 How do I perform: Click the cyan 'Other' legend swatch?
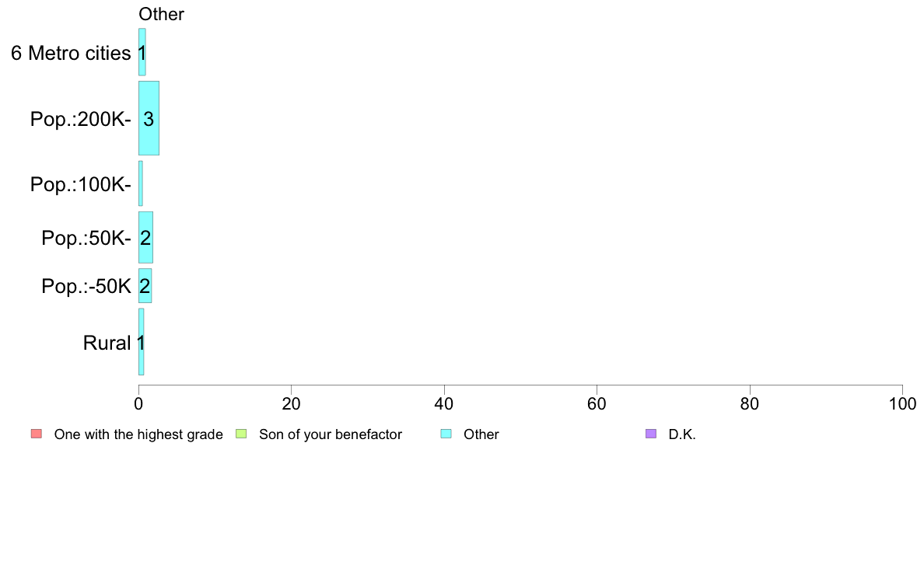tap(446, 434)
